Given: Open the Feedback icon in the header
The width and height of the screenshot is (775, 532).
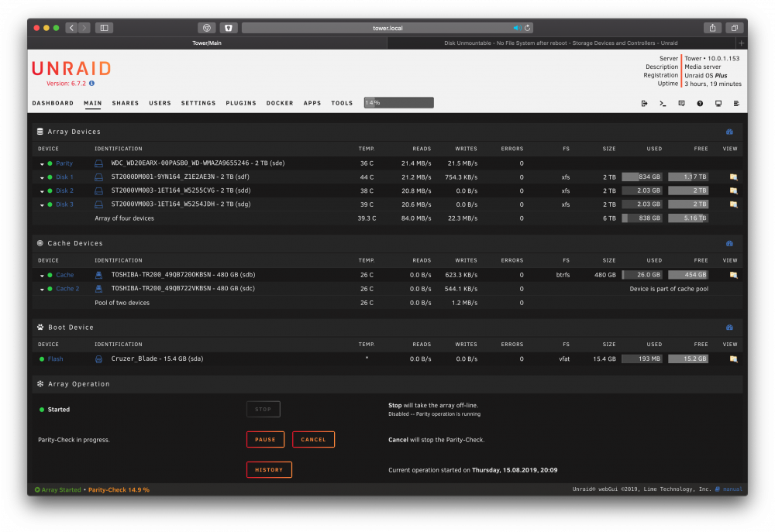Looking at the screenshot, I should pos(681,103).
